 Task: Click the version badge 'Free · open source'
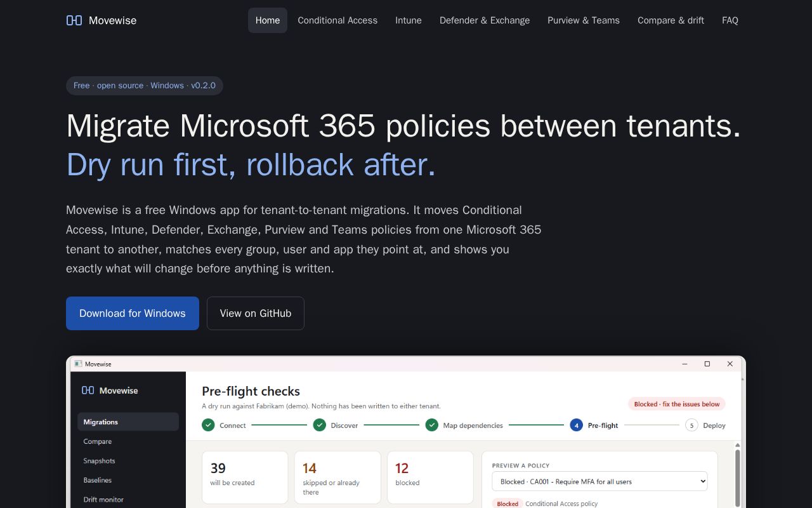(145, 86)
